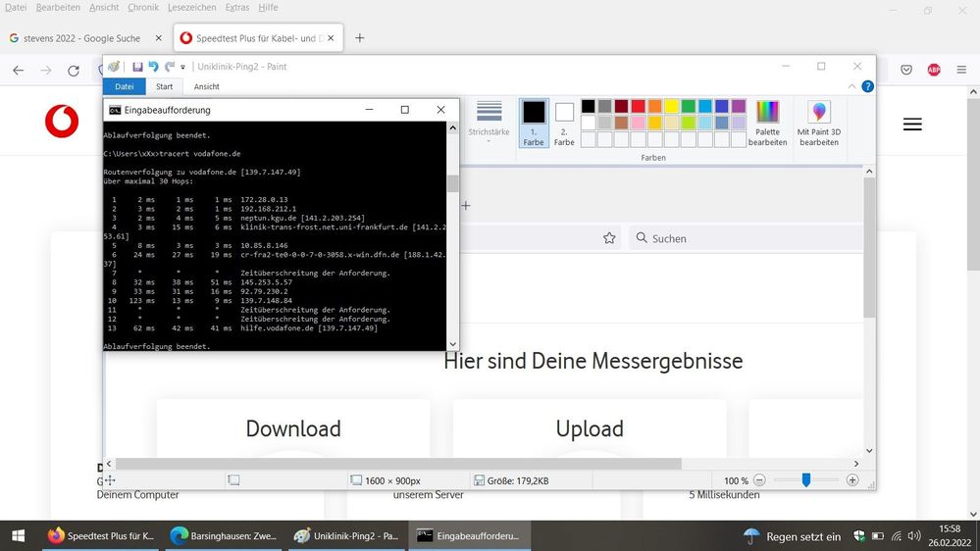The width and height of the screenshot is (980, 551).
Task: Click the volume speaker icon in system tray
Action: pos(914,536)
